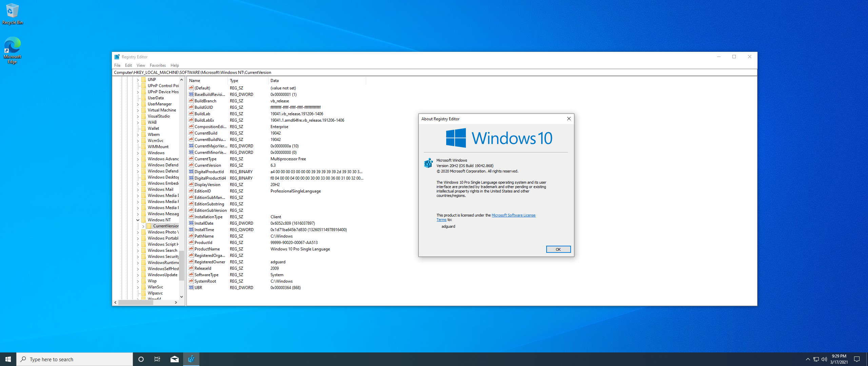Select the CompositionEditionID value row
The height and width of the screenshot is (366, 868).
[x=277, y=127]
